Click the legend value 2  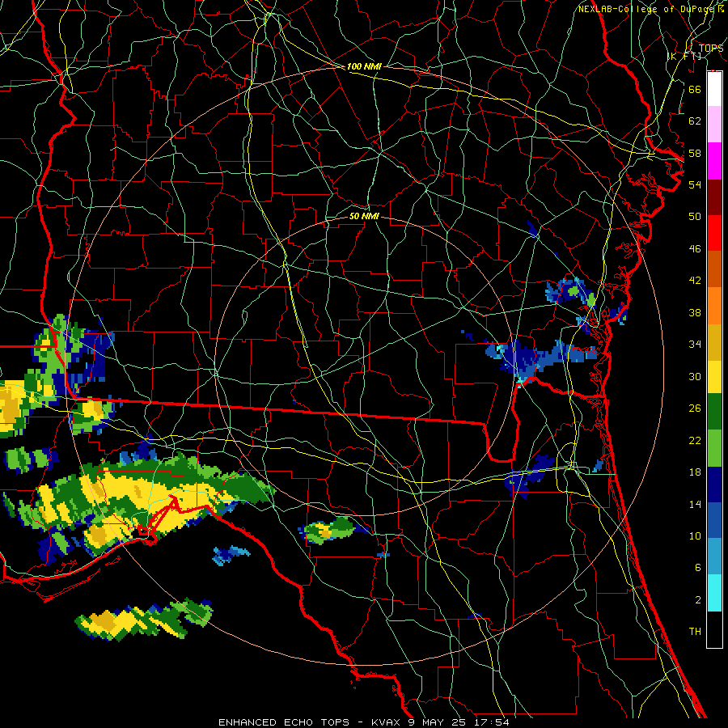[697, 600]
